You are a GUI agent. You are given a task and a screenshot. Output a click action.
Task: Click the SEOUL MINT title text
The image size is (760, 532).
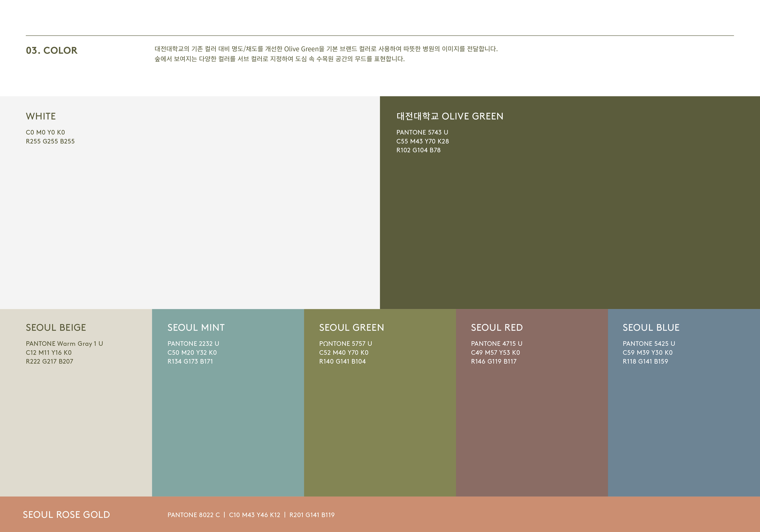tap(196, 328)
